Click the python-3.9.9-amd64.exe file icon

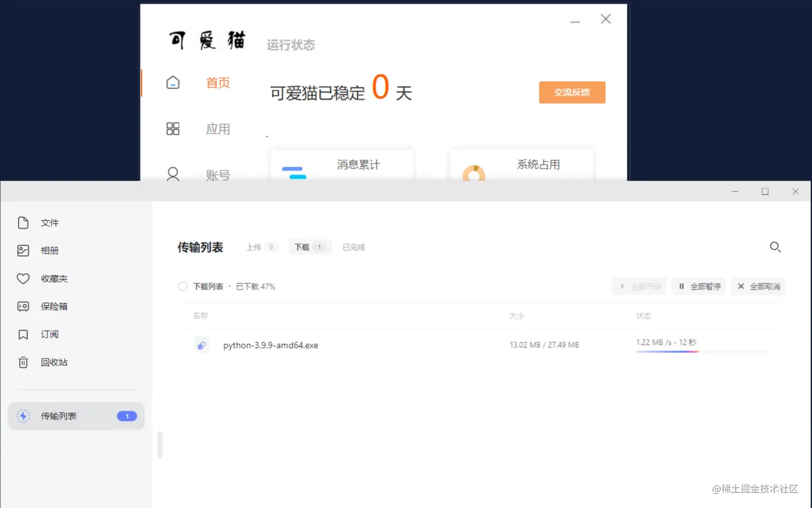(201, 345)
